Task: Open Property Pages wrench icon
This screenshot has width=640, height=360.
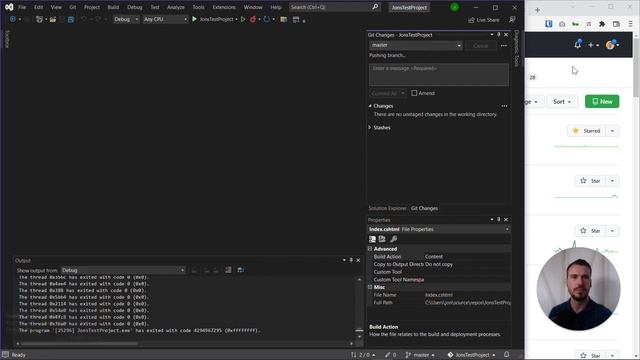Action: pyautogui.click(x=393, y=239)
